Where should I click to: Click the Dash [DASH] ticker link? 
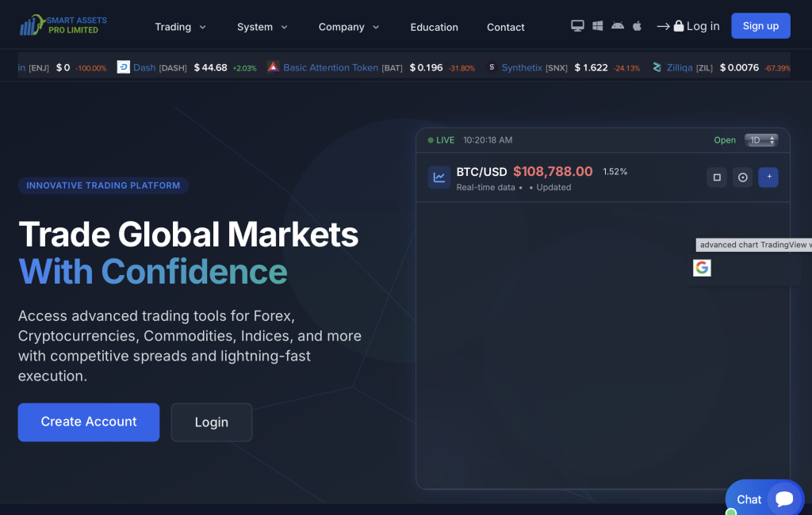coord(144,68)
